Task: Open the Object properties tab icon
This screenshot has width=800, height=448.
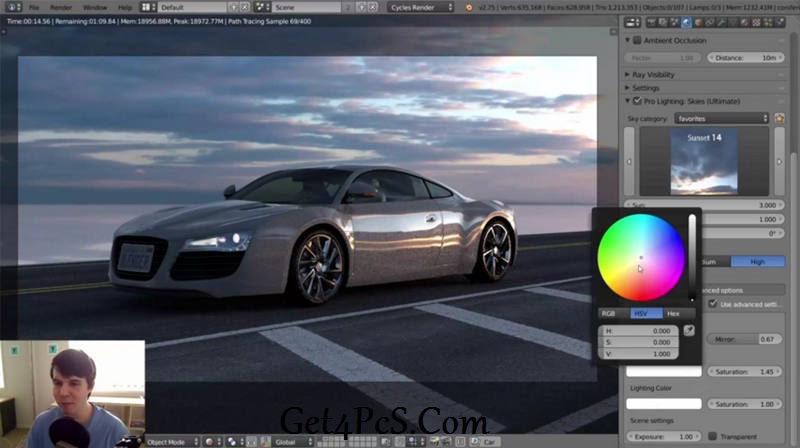Action: coord(698,22)
